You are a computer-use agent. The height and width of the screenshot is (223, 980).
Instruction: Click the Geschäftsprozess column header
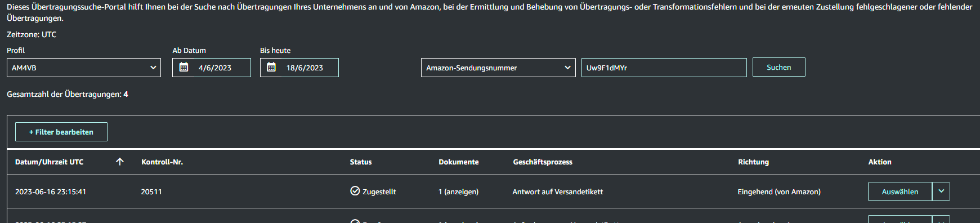point(543,162)
